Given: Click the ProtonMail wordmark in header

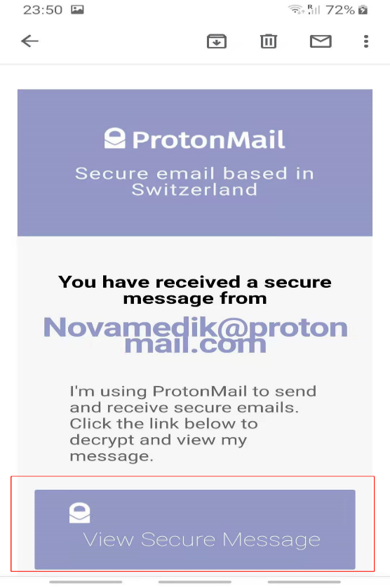Looking at the screenshot, I should (208, 140).
